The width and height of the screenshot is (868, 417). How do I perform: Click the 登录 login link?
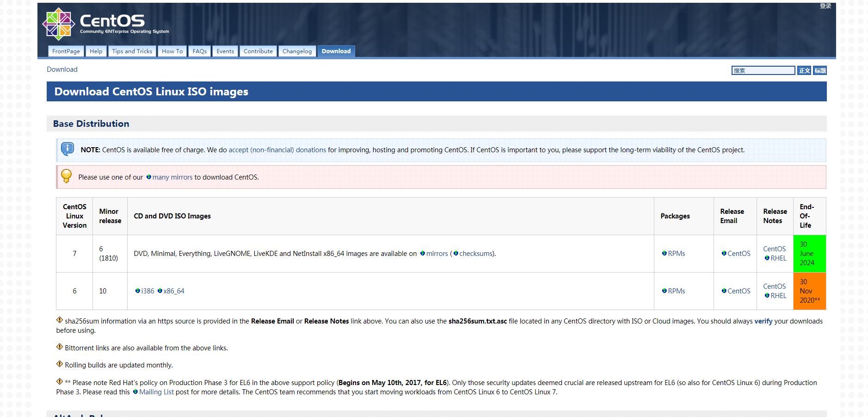(x=825, y=6)
